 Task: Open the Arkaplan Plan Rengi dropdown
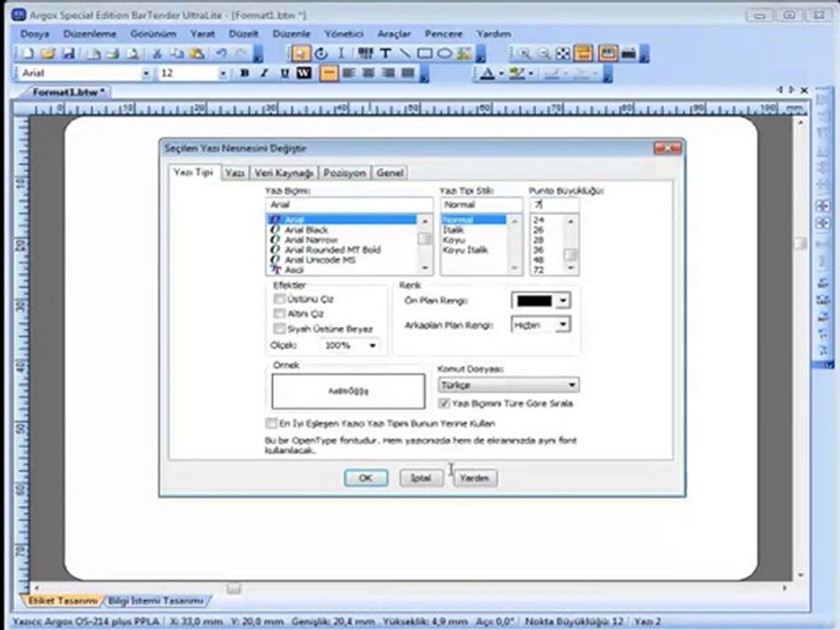[562, 325]
